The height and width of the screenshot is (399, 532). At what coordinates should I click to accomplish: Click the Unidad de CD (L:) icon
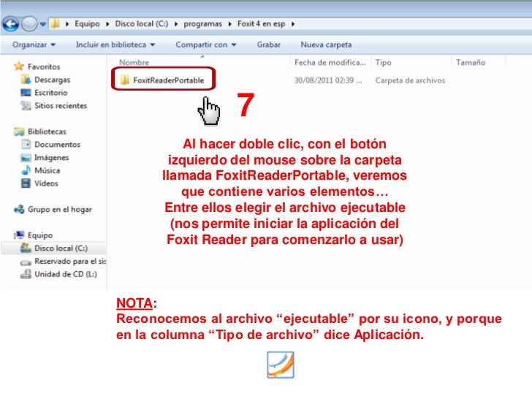26,274
